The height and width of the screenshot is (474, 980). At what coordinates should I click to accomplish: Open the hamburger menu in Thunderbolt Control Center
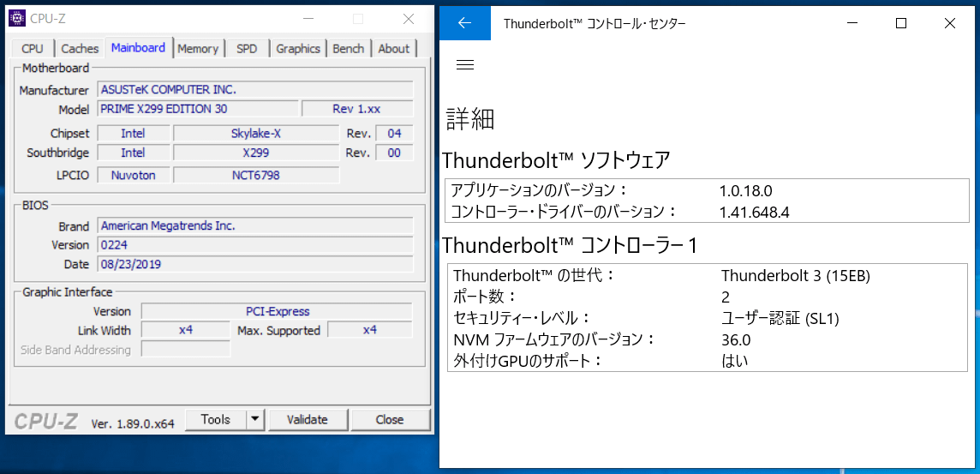[465, 64]
